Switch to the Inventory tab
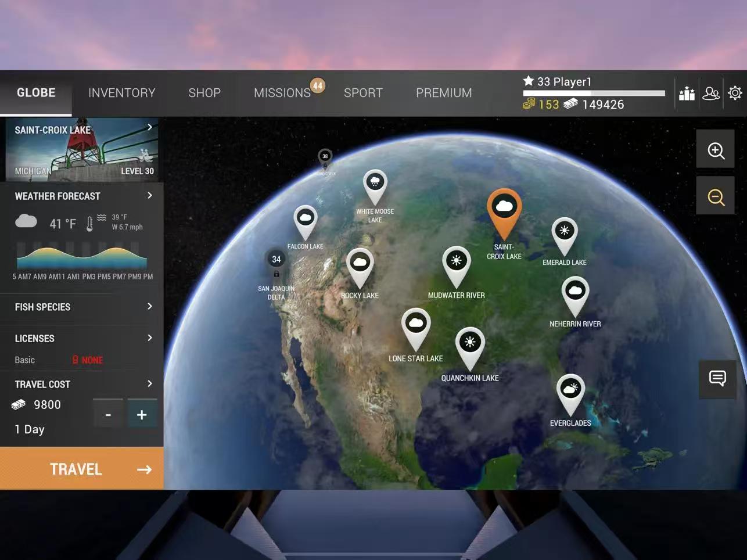Image resolution: width=747 pixels, height=560 pixels. (122, 93)
